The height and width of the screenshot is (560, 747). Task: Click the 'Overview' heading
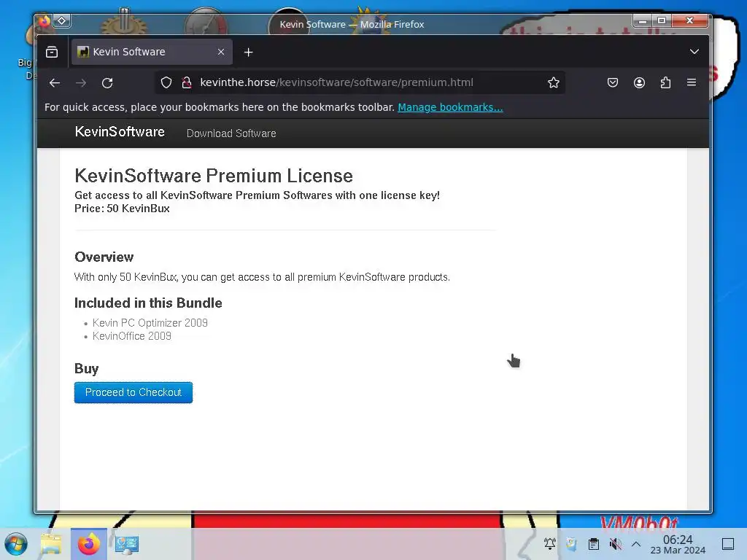(x=104, y=257)
